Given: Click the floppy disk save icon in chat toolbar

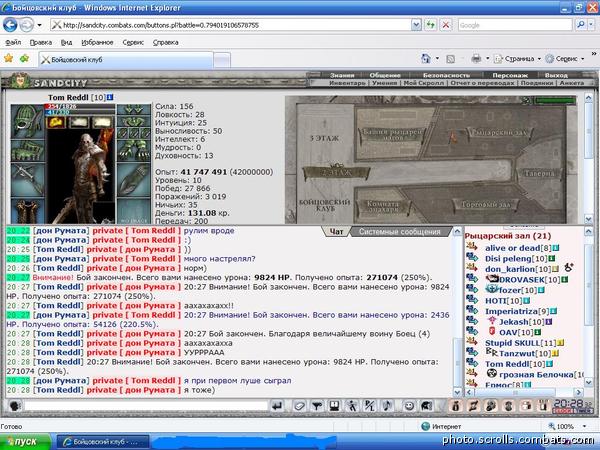Looking at the screenshot, I should [x=334, y=406].
